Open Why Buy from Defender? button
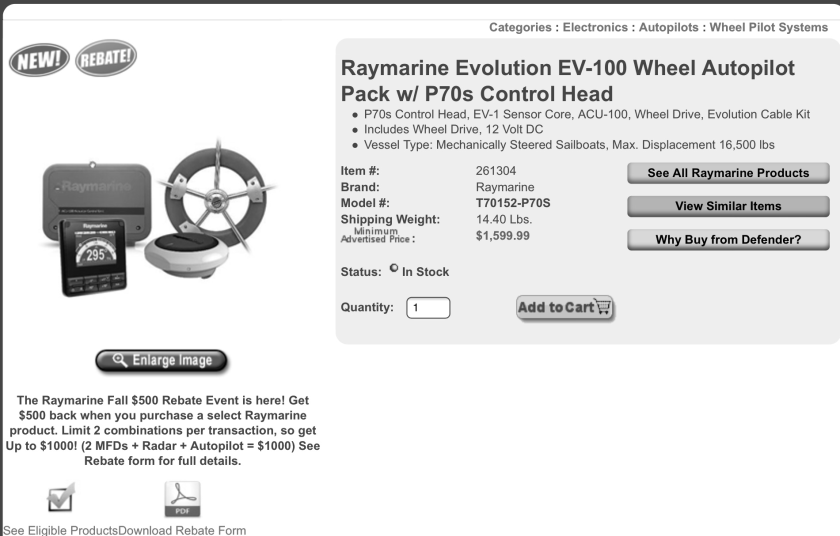 [728, 239]
